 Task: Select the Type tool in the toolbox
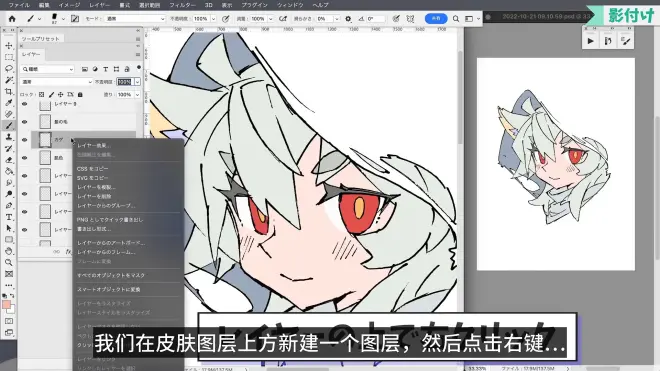(8, 217)
